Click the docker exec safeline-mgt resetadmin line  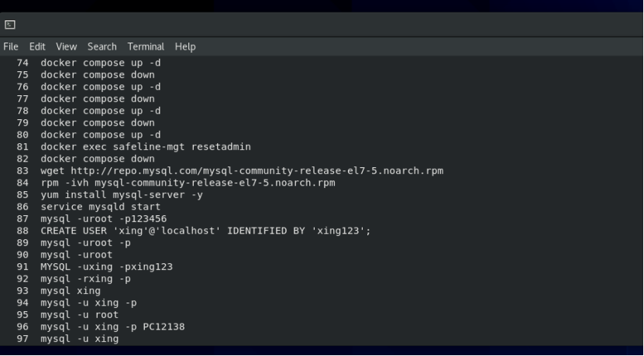[145, 146]
